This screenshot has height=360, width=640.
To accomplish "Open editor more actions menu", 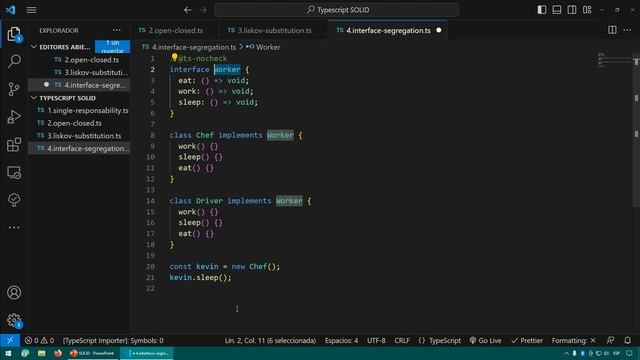I will pyautogui.click(x=627, y=30).
